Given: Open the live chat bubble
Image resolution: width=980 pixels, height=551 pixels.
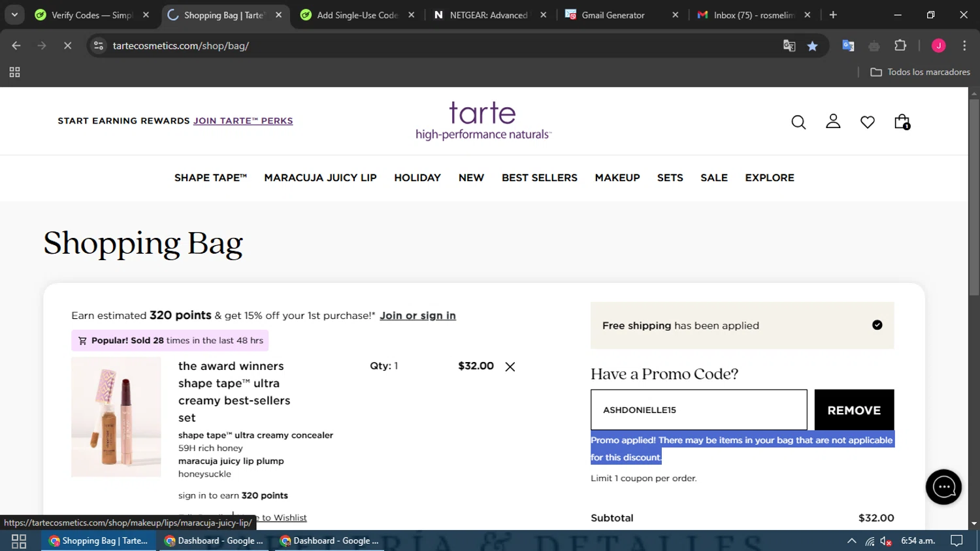Looking at the screenshot, I should [x=943, y=487].
